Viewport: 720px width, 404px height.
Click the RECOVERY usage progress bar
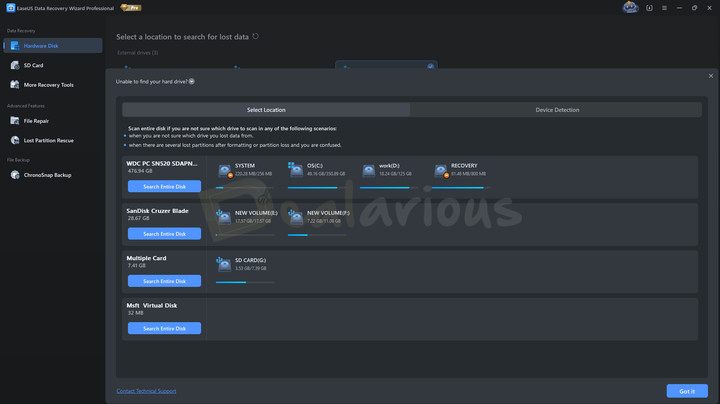click(x=461, y=188)
